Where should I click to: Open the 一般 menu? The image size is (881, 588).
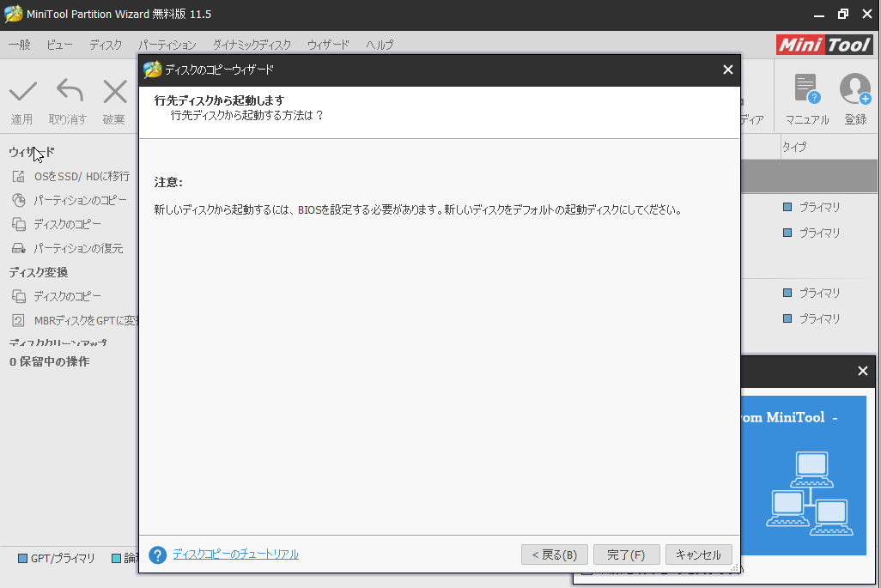[x=19, y=45]
